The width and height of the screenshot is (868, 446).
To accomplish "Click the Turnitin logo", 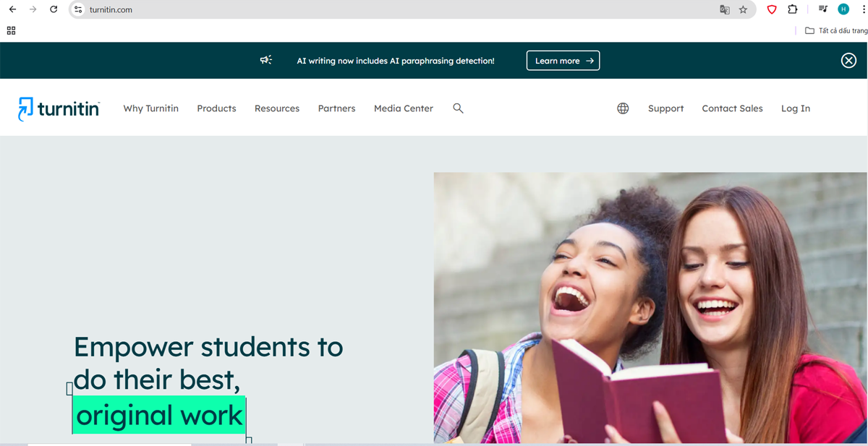I will (x=59, y=108).
